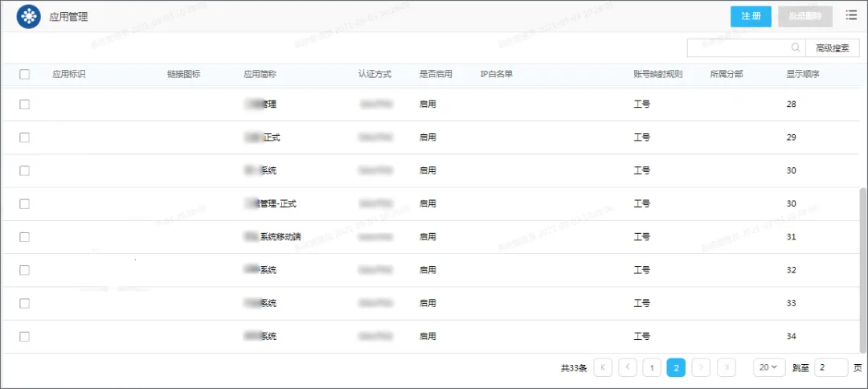This screenshot has height=389, width=868.
Task: Go to next page chevron
Action: pos(701,367)
